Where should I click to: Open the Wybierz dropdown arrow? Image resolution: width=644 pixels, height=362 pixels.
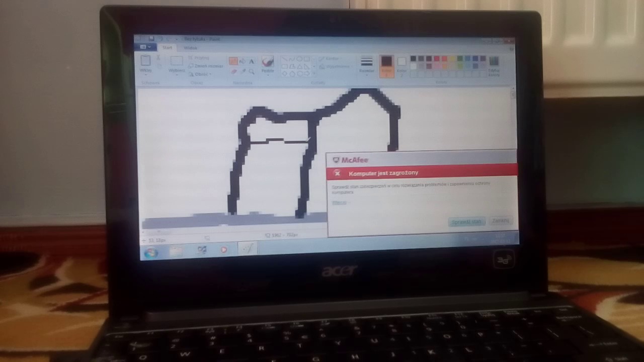coord(177,75)
